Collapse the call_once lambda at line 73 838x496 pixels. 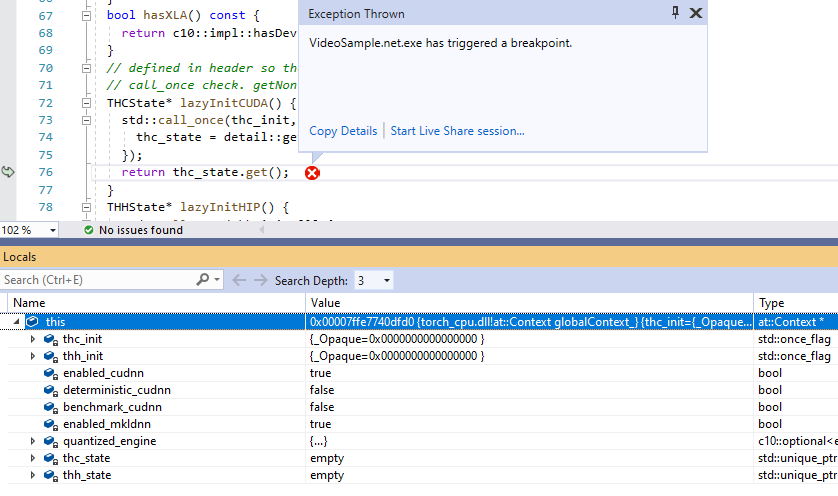(86, 120)
